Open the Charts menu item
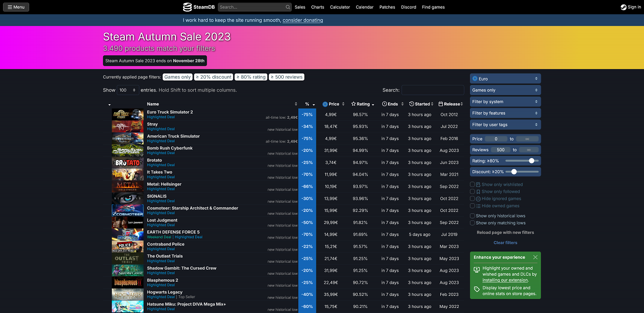 (x=317, y=7)
